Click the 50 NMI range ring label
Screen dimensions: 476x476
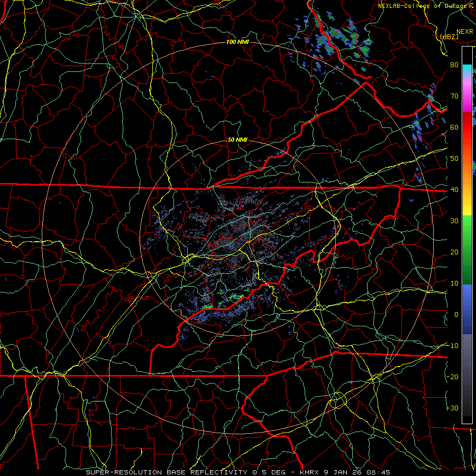(x=237, y=140)
